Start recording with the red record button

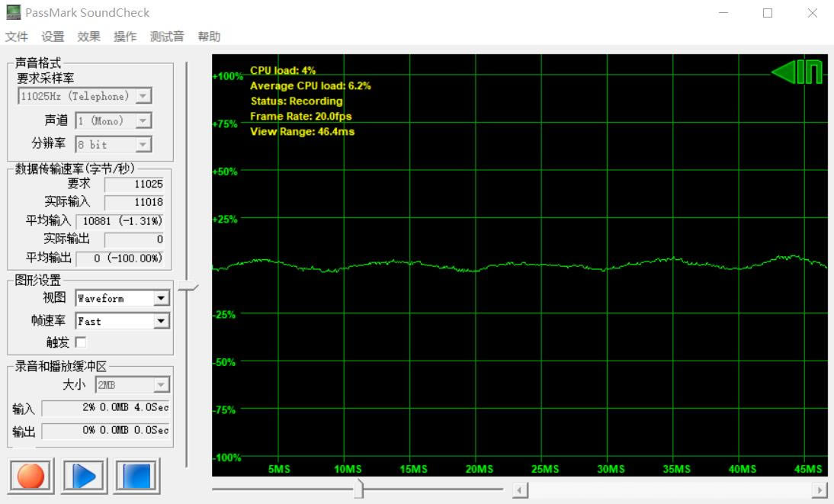pyautogui.click(x=30, y=476)
